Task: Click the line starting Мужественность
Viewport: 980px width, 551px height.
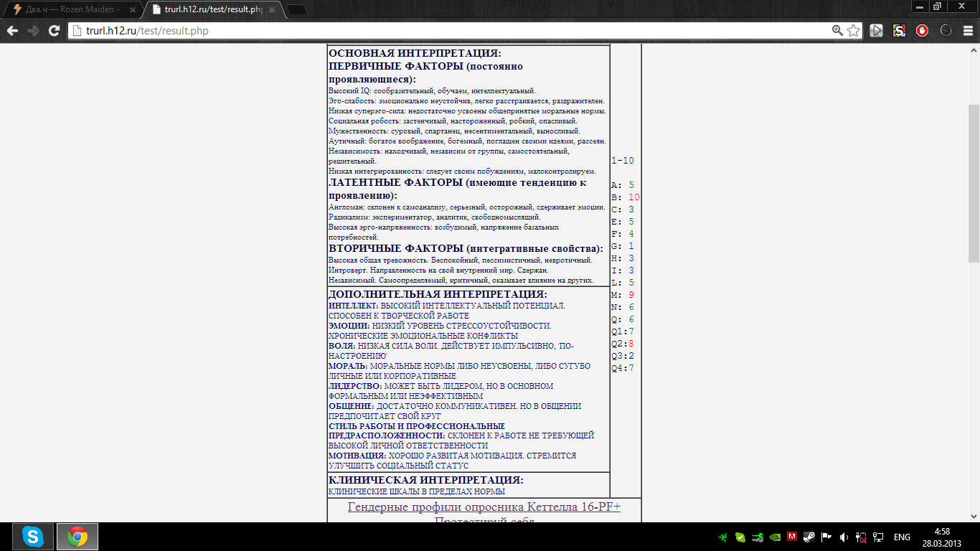Action: 454,131
